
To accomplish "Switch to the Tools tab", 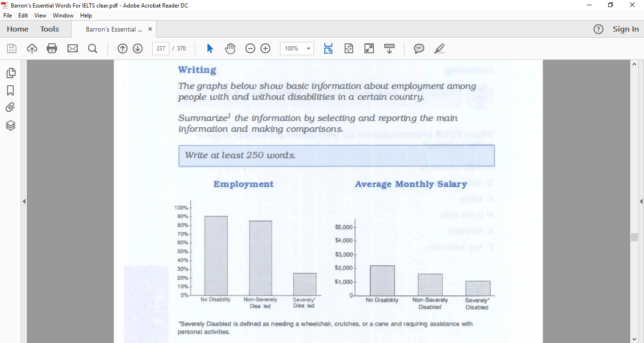I will (50, 29).
